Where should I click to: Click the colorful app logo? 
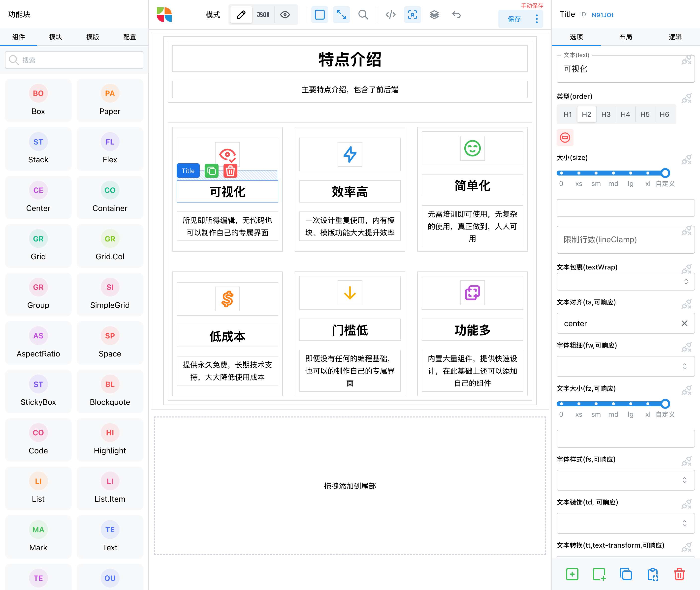164,15
